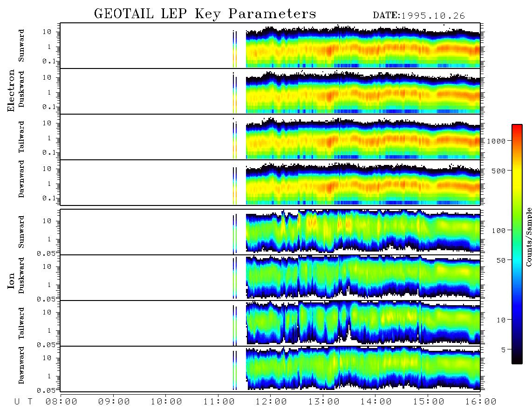Click the "5" colorbar scale value
Screen dimensions: 532x410
[503, 350]
